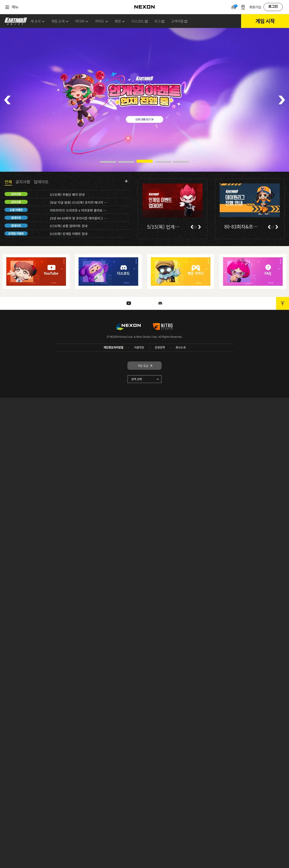This screenshot has height=868, width=289.
Task: Expand the 새 소식 menu
Action: pos(37,21)
